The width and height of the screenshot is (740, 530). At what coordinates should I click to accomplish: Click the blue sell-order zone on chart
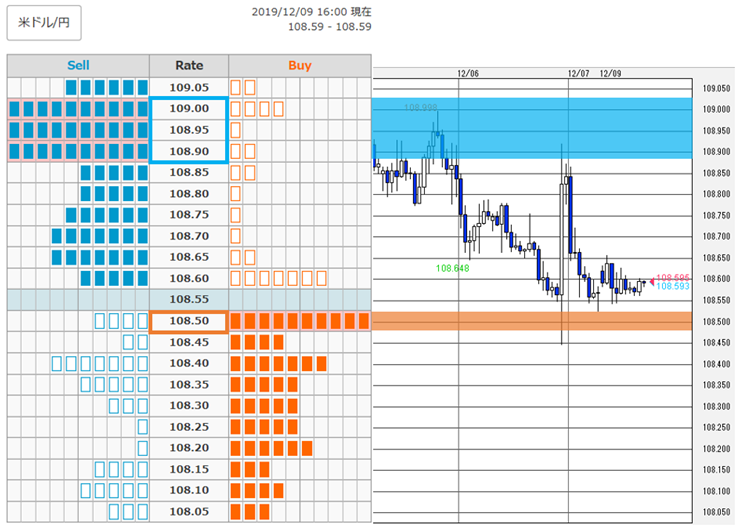tap(532, 128)
